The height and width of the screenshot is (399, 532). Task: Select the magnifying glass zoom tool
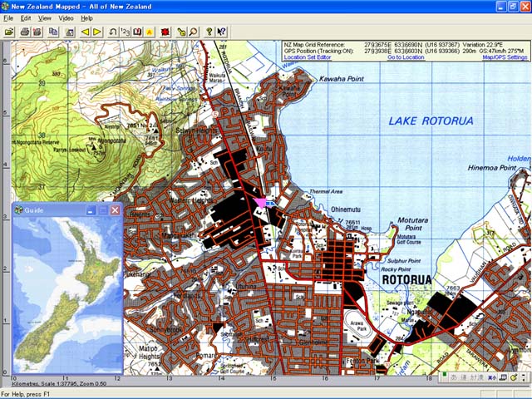(x=194, y=32)
